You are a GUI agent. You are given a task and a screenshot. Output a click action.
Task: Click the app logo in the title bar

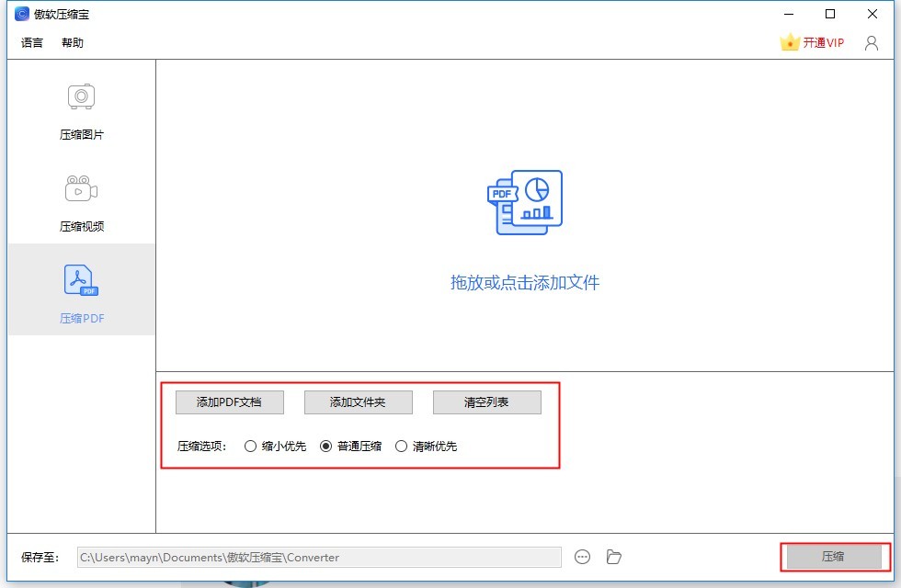click(21, 14)
